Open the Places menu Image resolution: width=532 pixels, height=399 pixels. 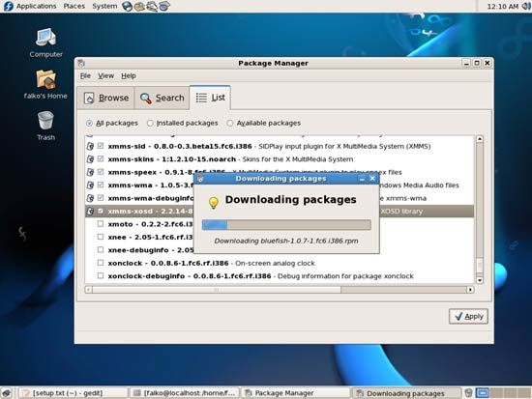click(x=74, y=6)
